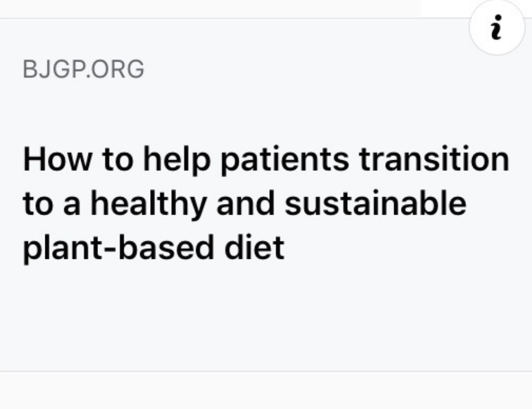Image resolution: width=532 pixels, height=409 pixels.
Task: Open the article headline about plant-based diet
Action: pyautogui.click(x=266, y=203)
